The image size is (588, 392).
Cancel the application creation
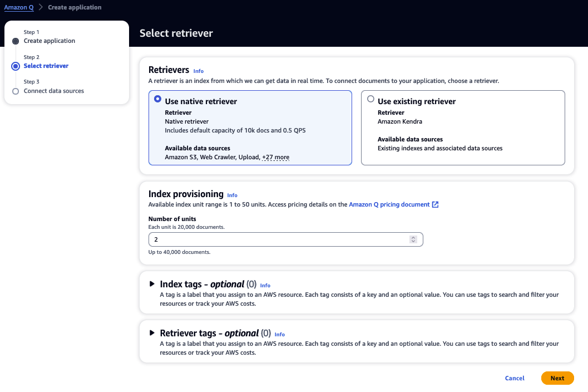click(x=515, y=378)
